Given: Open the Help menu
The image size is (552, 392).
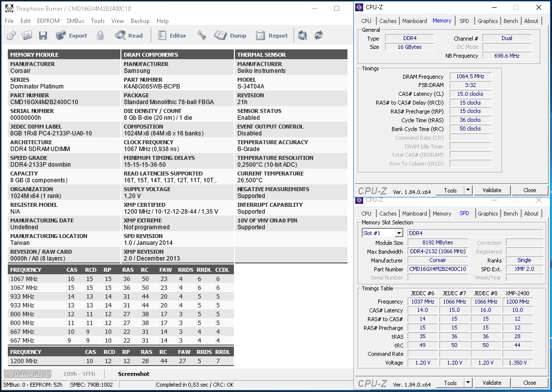Looking at the screenshot, I should [162, 21].
